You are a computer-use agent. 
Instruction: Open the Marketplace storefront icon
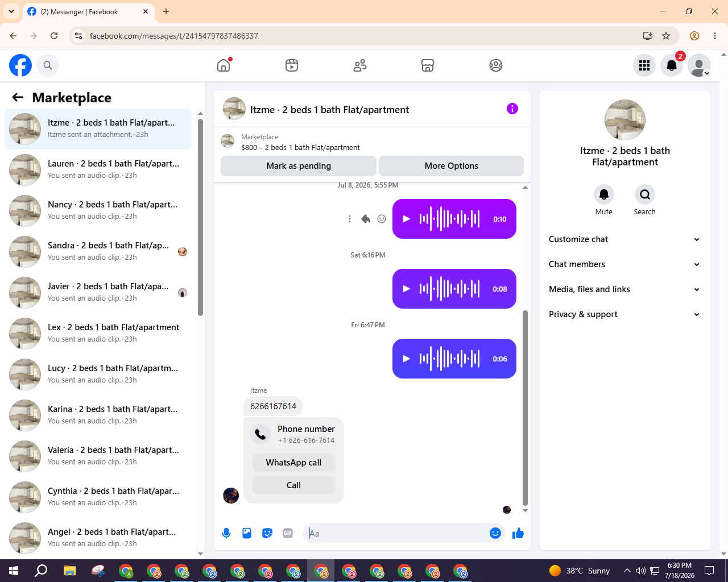pos(428,65)
